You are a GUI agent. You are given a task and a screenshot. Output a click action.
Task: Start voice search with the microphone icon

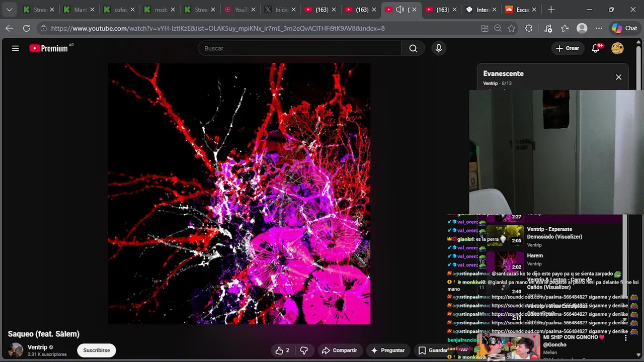[439, 48]
